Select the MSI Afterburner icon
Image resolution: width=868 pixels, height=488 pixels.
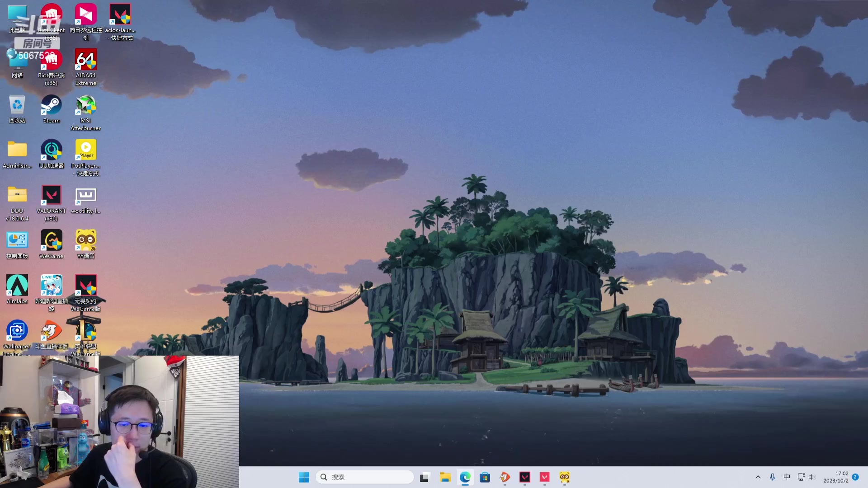(x=85, y=112)
